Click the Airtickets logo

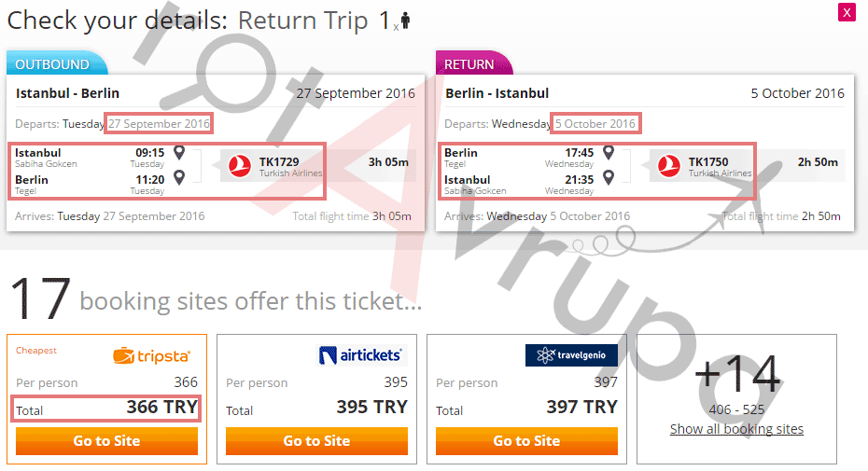click(360, 355)
